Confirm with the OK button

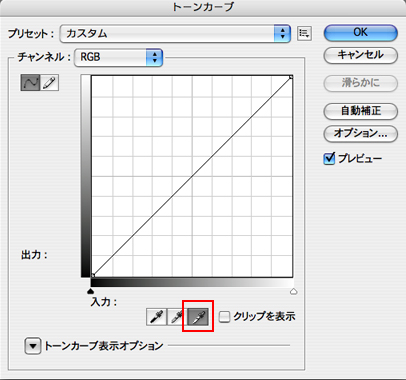point(361,33)
